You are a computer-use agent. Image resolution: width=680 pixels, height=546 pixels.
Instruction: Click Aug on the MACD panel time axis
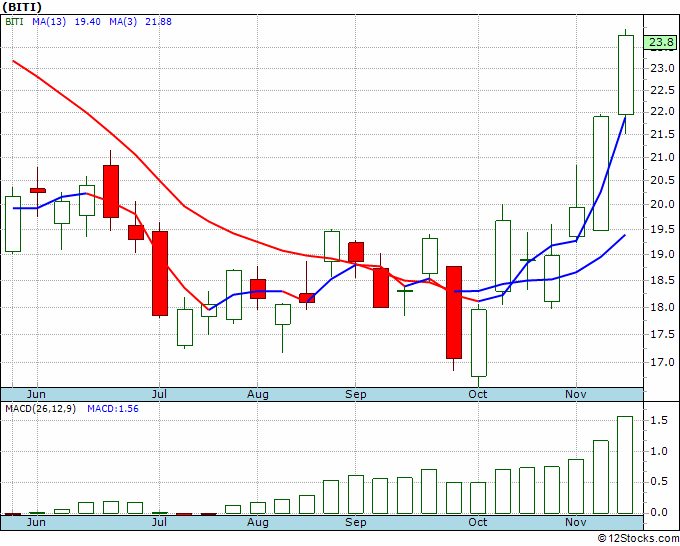pyautogui.click(x=258, y=522)
